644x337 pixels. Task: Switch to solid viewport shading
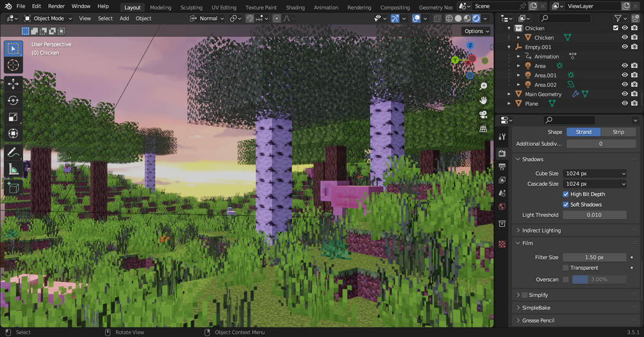tap(458, 19)
